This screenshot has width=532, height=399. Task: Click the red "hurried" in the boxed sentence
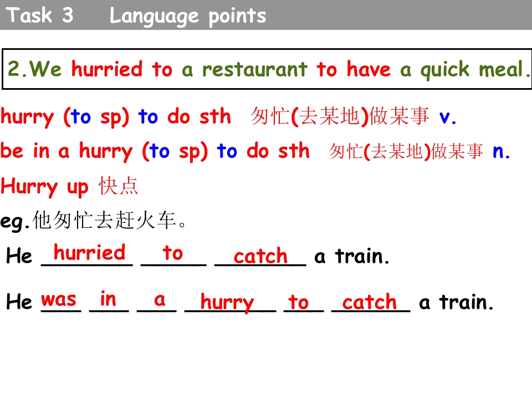pos(107,70)
